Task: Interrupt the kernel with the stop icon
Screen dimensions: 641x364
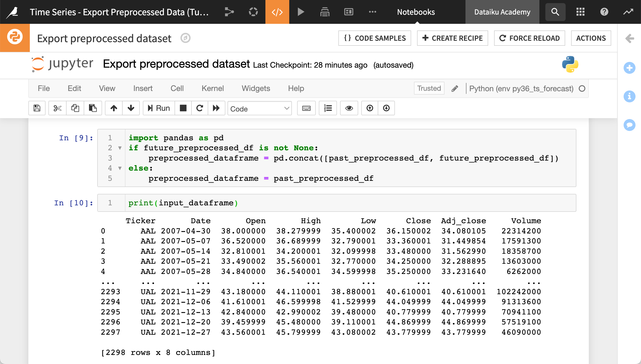Action: pyautogui.click(x=183, y=108)
